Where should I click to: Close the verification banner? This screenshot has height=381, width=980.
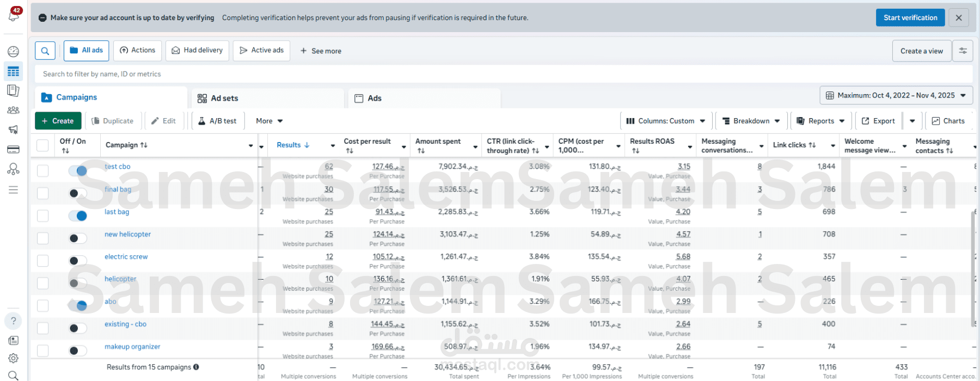(x=958, y=18)
